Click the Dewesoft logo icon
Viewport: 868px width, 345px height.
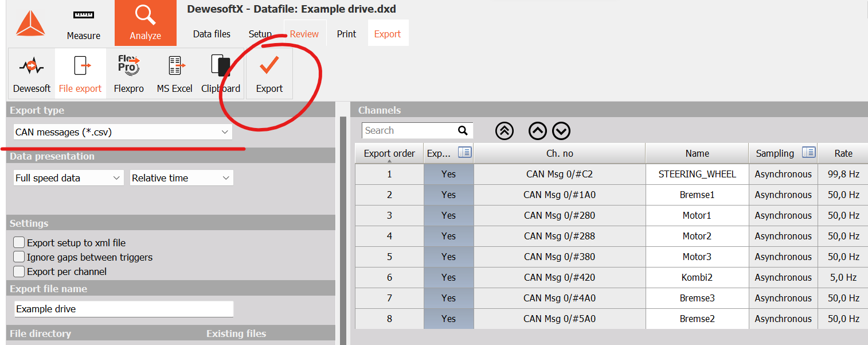tap(30, 24)
